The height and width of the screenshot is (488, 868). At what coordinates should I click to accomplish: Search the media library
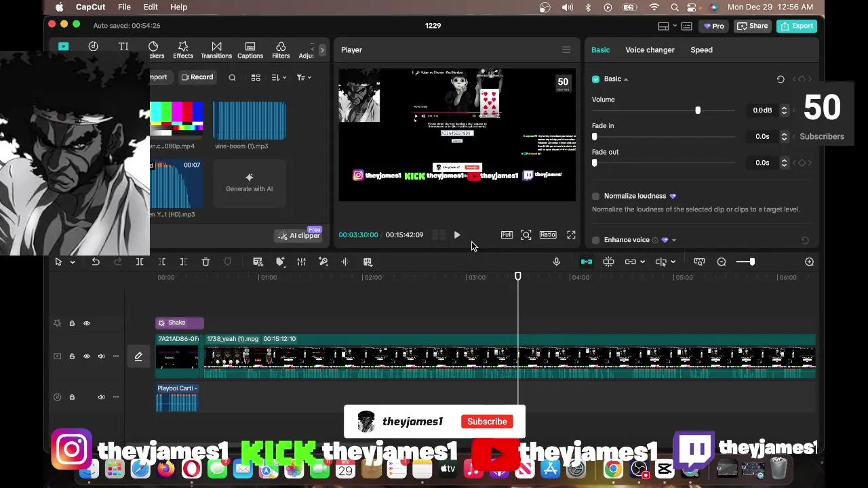coord(232,77)
